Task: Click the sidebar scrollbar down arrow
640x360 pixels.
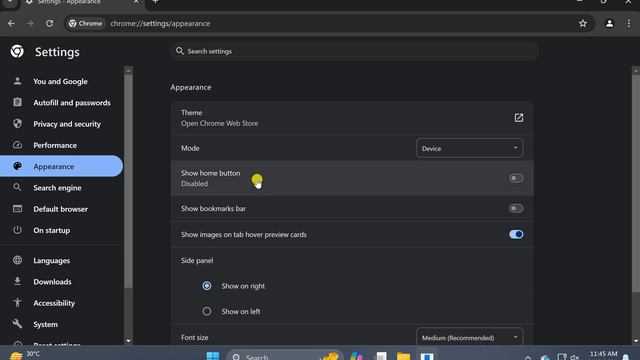Action: pos(128,341)
